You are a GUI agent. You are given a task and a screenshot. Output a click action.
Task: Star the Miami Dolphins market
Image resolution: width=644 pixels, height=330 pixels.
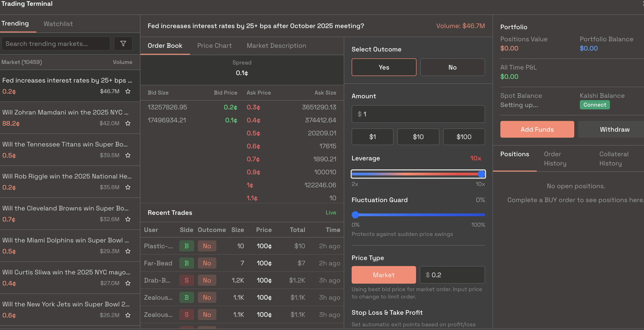pos(128,251)
